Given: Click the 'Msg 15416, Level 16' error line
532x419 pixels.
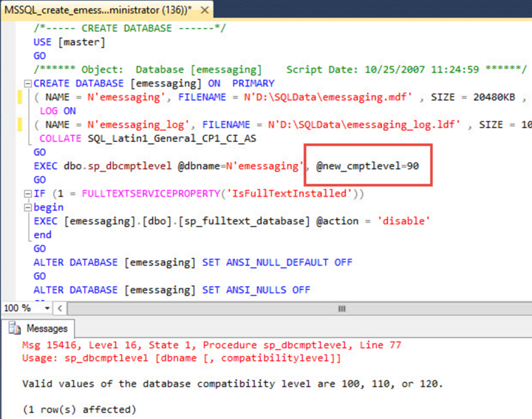Looking at the screenshot, I should click(212, 345).
